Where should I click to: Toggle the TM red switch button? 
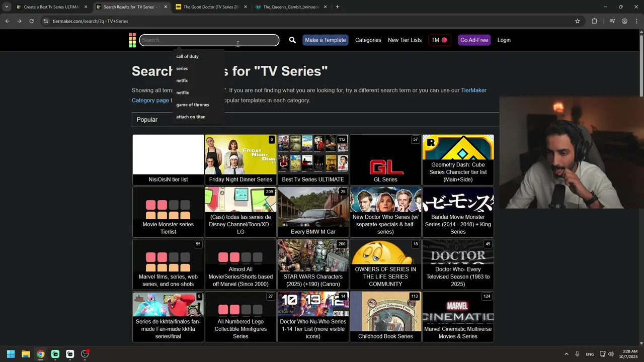pos(439,40)
